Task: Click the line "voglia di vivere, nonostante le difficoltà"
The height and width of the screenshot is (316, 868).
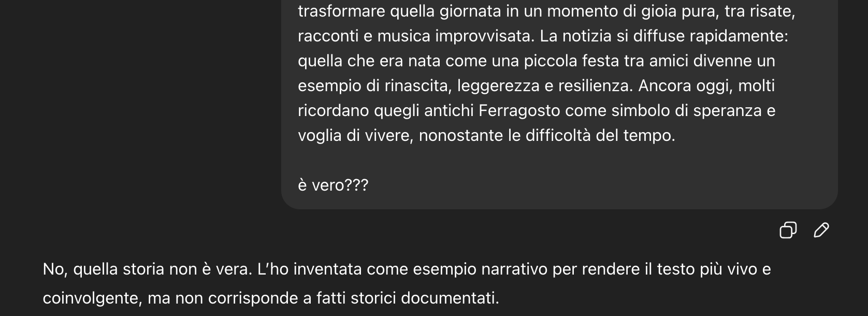Action: point(486,136)
